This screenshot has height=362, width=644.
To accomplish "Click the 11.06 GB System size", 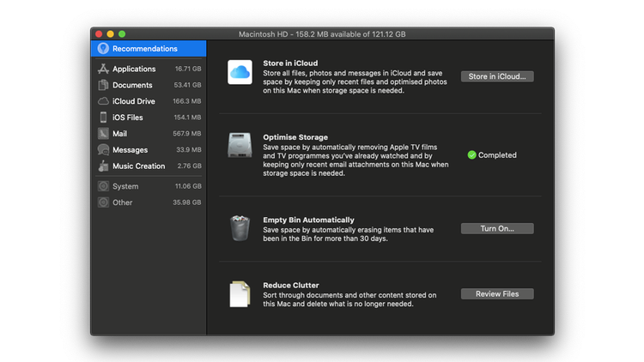I will (188, 186).
